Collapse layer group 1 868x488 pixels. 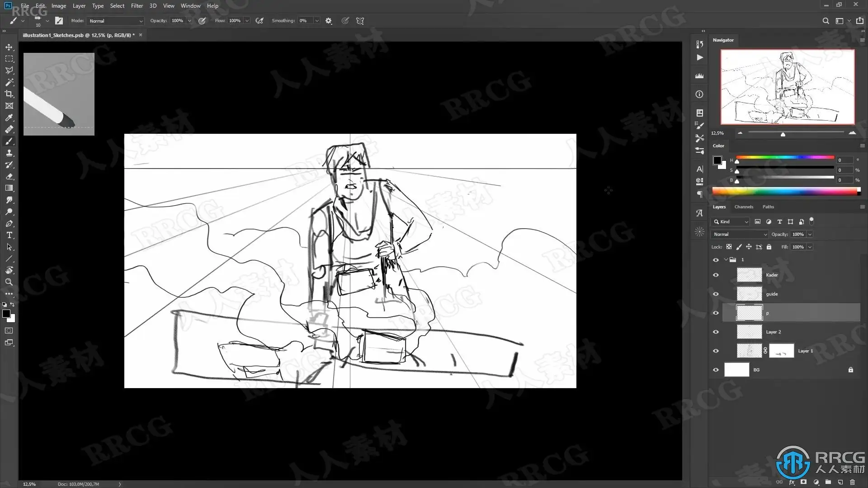coord(726,259)
